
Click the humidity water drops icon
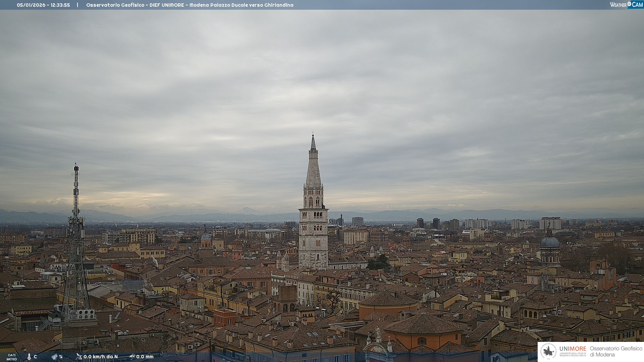point(54,357)
